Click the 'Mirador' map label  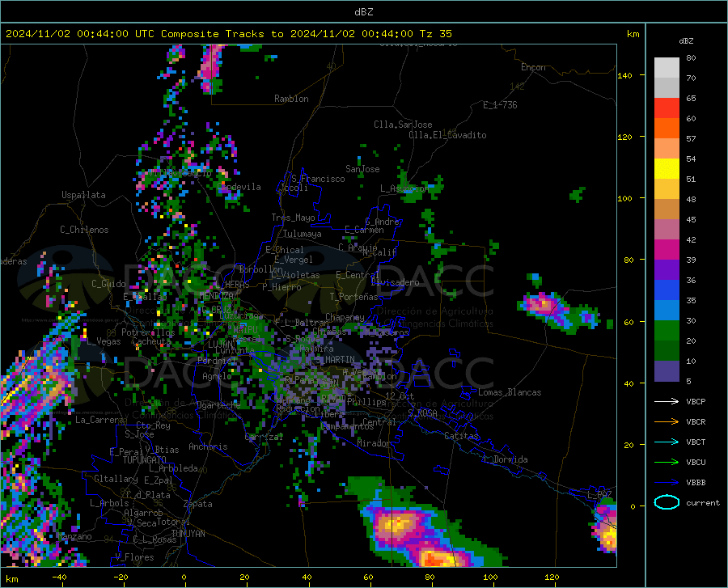click(374, 443)
